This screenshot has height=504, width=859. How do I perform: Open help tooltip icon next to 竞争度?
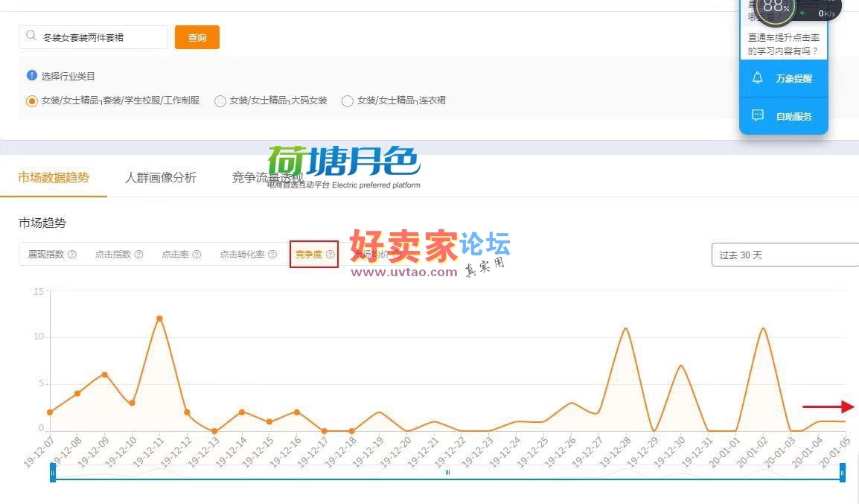[330, 255]
